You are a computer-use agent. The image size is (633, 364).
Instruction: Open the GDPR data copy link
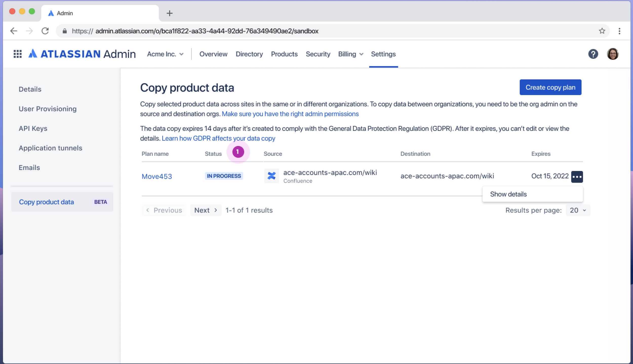(218, 138)
